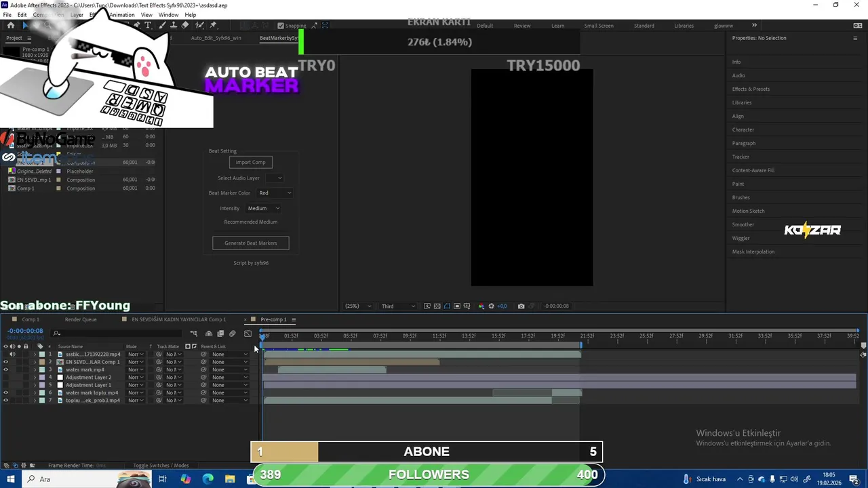
Task: Open Microsoft Edge from the taskbar
Action: [208, 479]
